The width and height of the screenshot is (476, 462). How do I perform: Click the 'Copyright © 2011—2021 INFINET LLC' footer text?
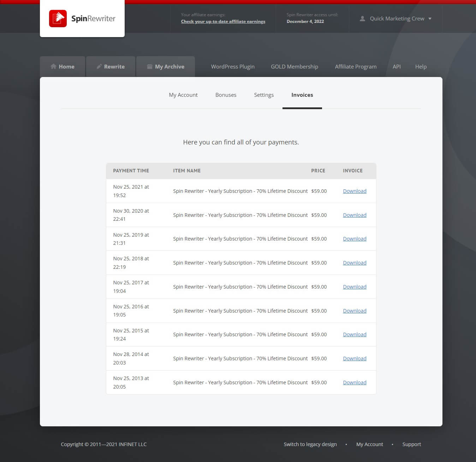coord(103,444)
